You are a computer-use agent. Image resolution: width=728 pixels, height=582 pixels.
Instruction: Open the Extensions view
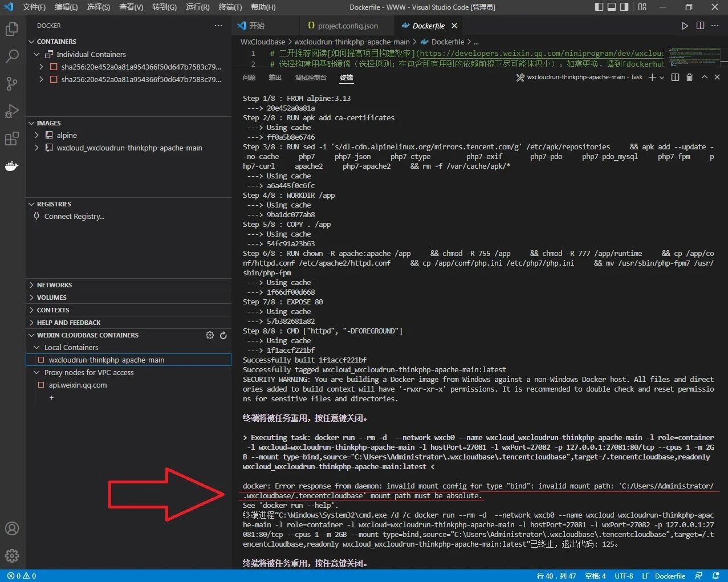coord(12,139)
